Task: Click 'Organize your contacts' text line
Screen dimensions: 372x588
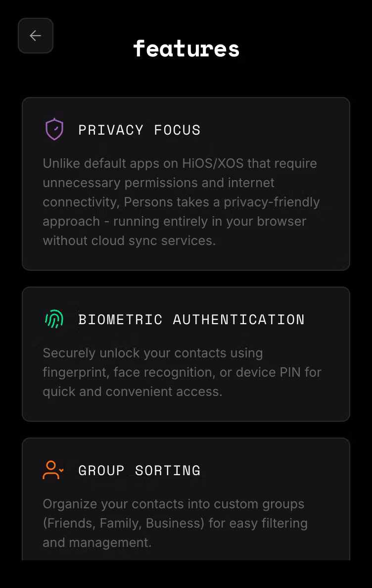Action: click(x=119, y=504)
